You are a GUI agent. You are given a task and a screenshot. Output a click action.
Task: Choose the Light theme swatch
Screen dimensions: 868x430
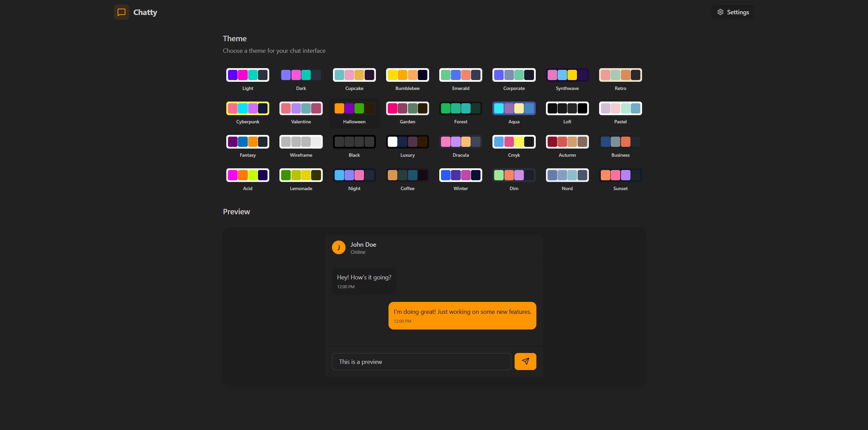248,75
